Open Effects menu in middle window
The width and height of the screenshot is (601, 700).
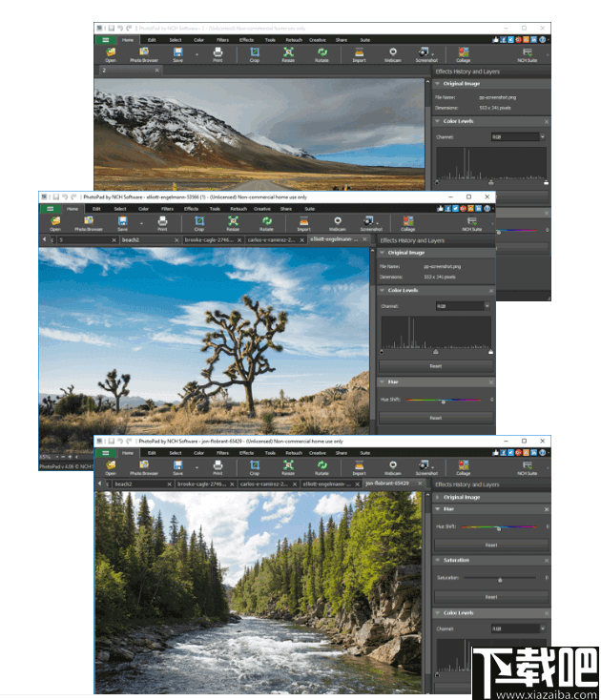(x=191, y=209)
